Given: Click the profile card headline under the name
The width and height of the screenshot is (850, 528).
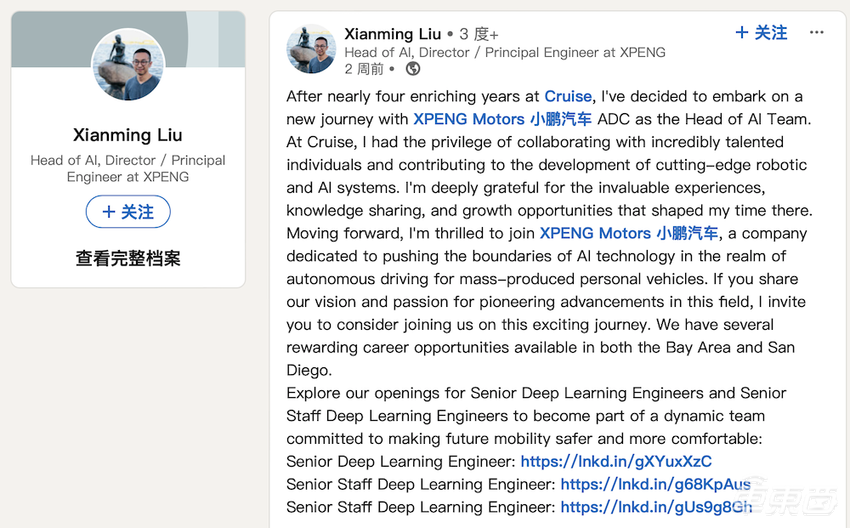Looking at the screenshot, I should click(128, 168).
